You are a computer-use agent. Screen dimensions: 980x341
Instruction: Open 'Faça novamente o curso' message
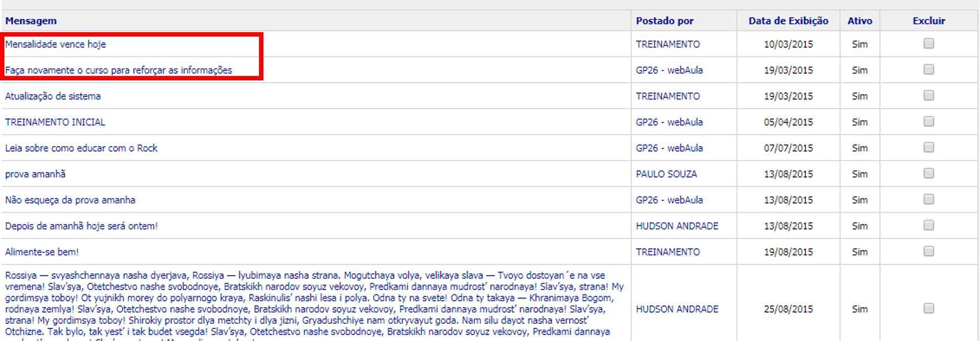(x=118, y=70)
